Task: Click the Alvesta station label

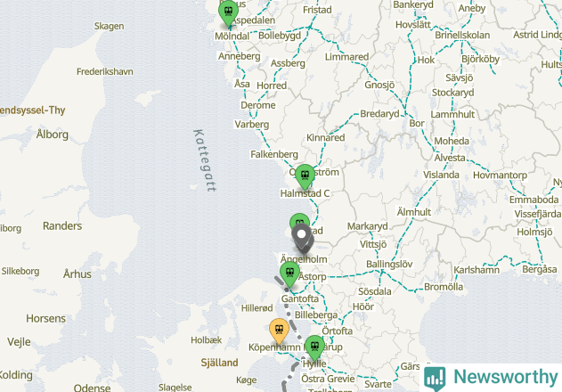Action: point(450,158)
